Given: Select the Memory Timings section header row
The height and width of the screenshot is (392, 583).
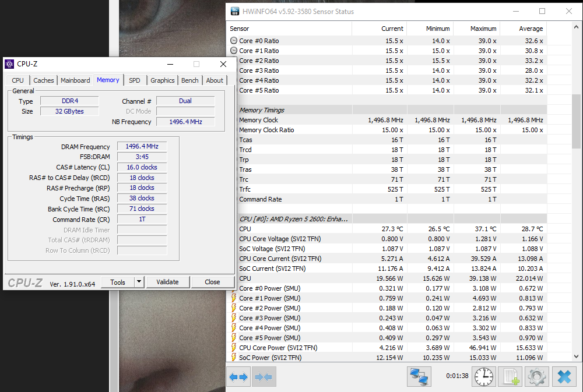Looking at the screenshot, I should click(x=392, y=110).
